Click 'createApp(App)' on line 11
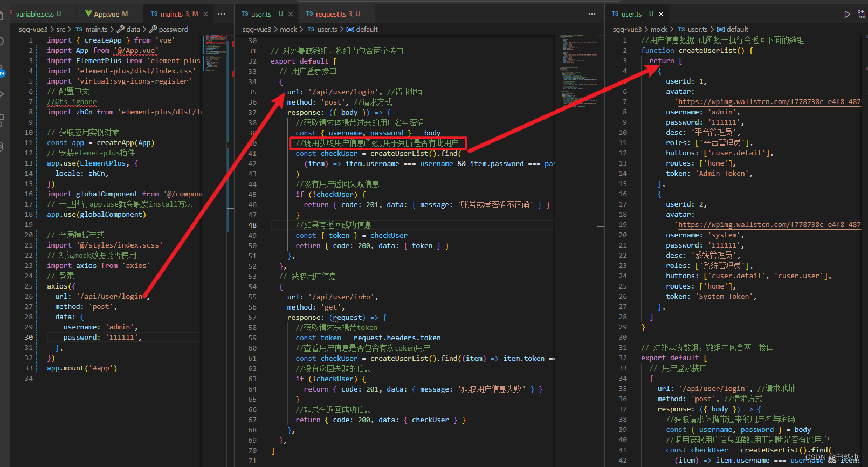 click(126, 142)
